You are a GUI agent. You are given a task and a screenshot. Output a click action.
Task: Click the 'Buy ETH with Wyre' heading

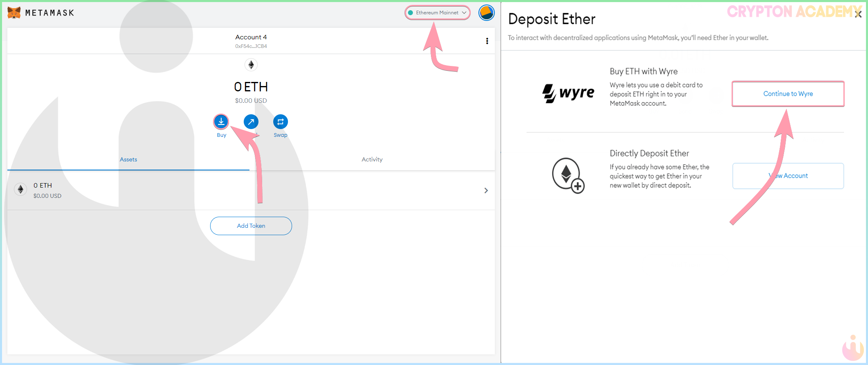[x=644, y=72]
